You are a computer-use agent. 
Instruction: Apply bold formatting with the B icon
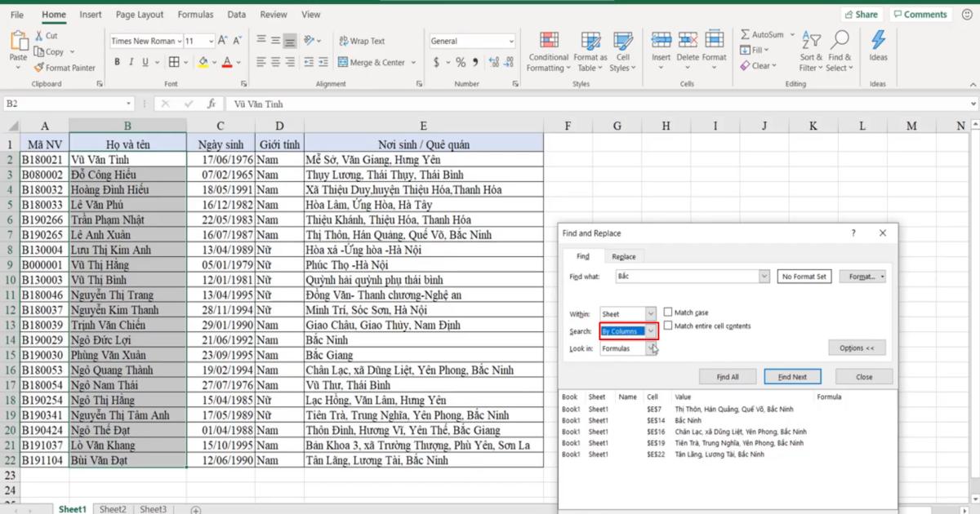[118, 62]
